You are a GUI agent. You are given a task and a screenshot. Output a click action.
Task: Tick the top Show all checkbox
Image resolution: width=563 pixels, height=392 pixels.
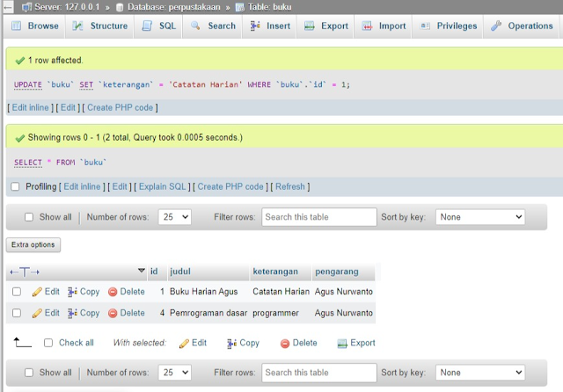pyautogui.click(x=29, y=217)
